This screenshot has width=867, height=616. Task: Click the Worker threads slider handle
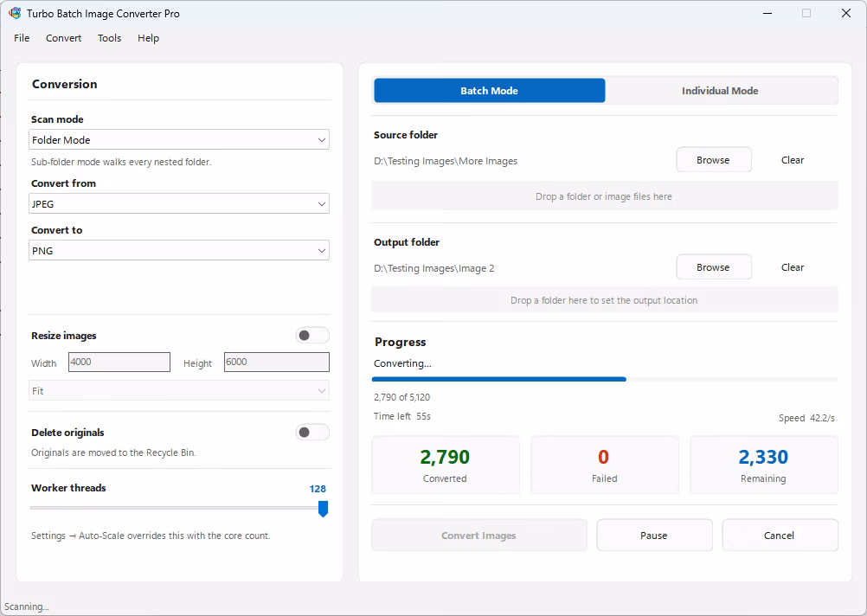click(x=324, y=509)
